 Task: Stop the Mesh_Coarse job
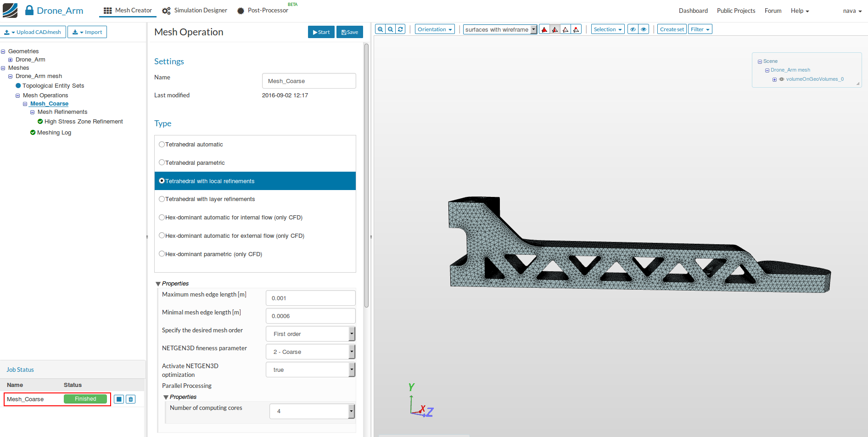pos(119,399)
